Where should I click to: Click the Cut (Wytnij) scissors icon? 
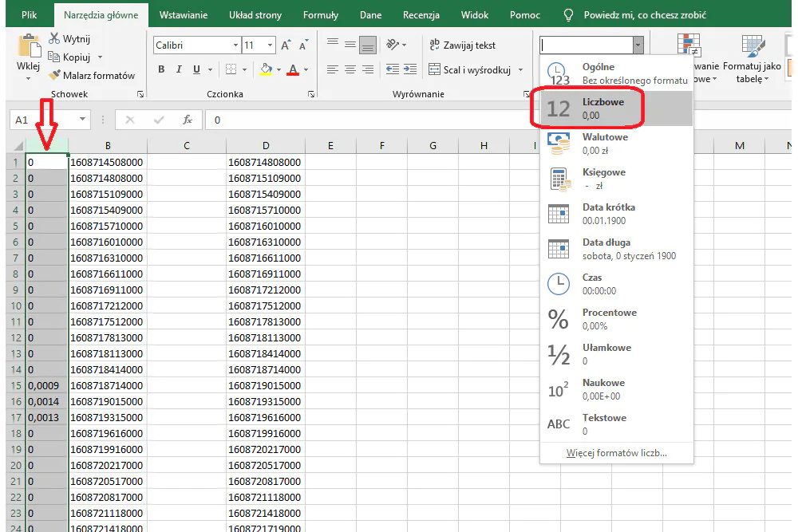coord(54,38)
